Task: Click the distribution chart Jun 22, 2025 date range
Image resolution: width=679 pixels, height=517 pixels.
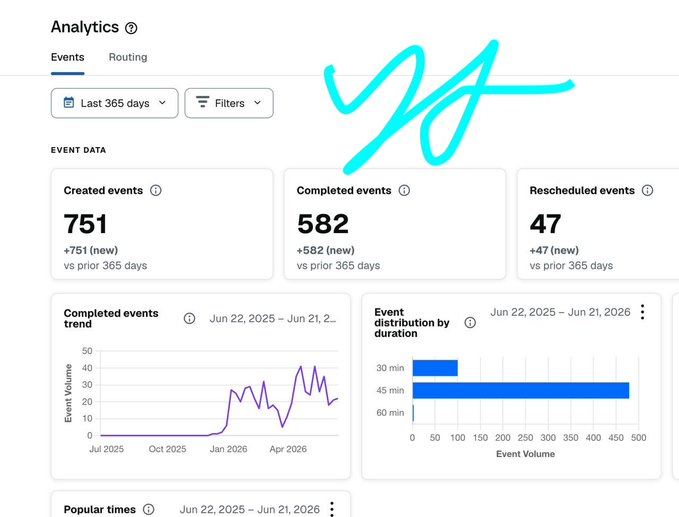Action: [x=560, y=312]
